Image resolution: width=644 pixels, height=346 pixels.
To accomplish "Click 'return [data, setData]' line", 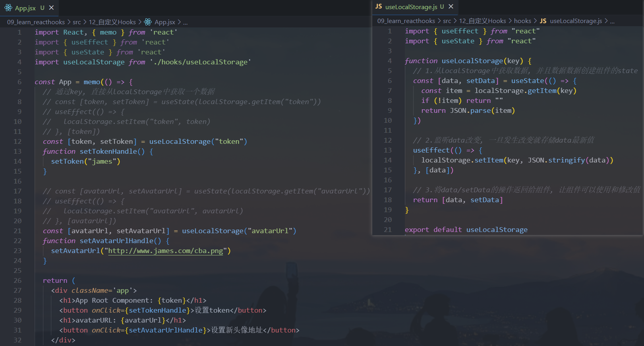I will tap(458, 200).
